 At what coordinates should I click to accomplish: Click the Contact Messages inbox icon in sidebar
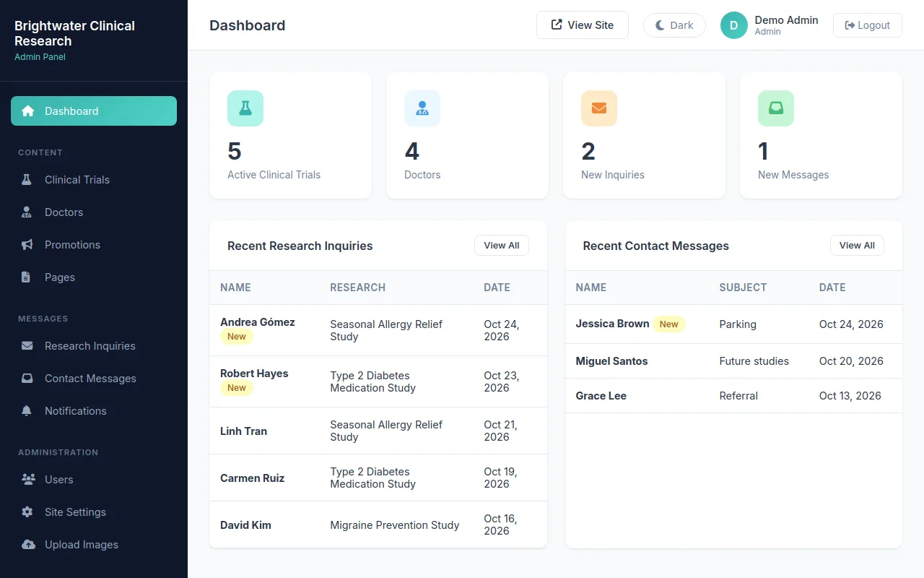click(x=27, y=379)
